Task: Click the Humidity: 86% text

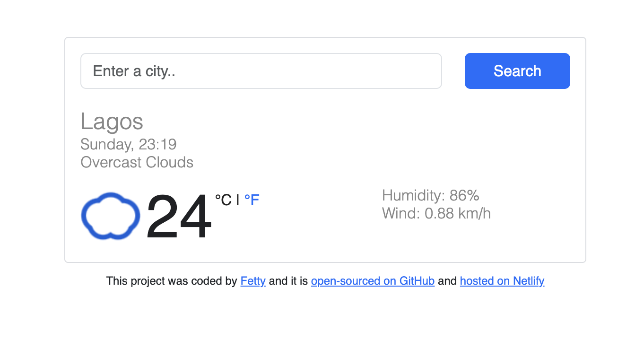Action: point(430,195)
